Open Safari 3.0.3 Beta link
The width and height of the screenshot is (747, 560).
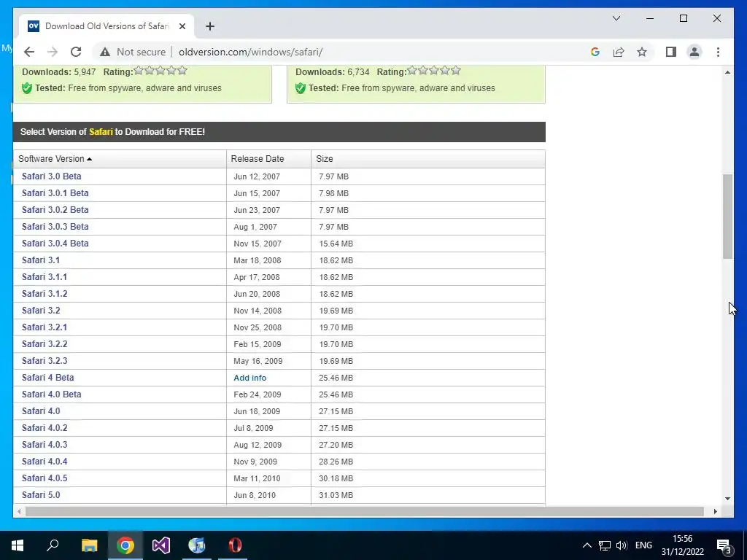[55, 226]
